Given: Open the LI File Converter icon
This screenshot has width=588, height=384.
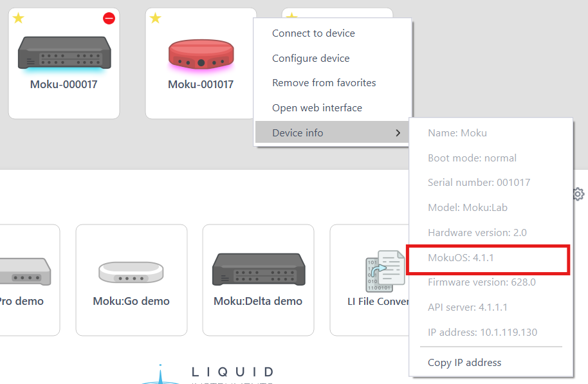Looking at the screenshot, I should tap(385, 271).
